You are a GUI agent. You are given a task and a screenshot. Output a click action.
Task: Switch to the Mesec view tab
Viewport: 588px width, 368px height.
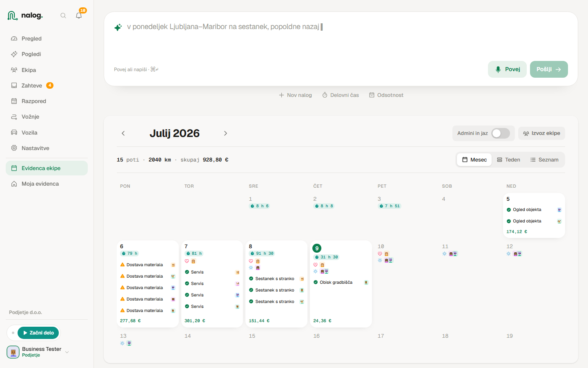[474, 160]
